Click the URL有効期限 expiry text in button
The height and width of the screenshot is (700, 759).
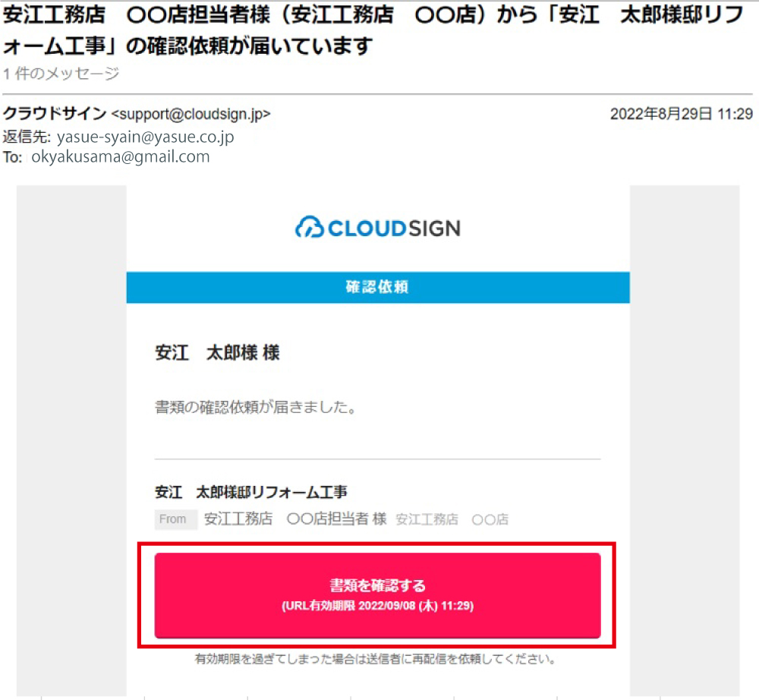[377, 606]
